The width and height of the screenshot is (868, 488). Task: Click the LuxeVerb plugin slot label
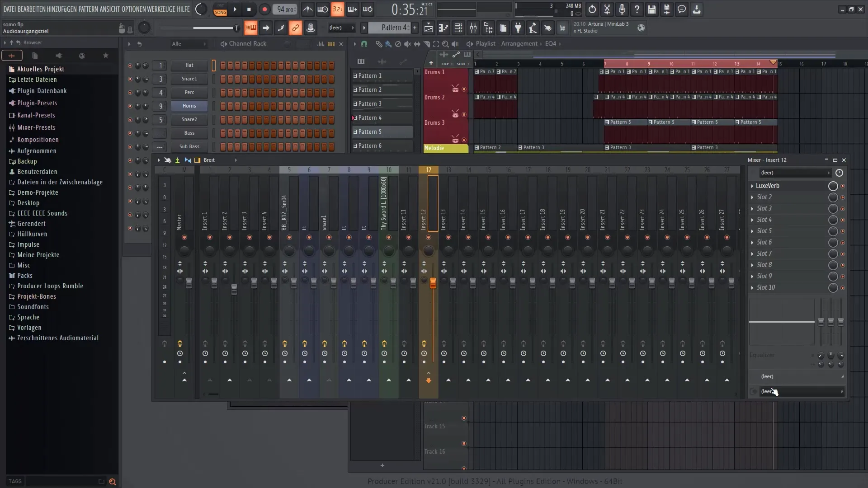(x=769, y=185)
